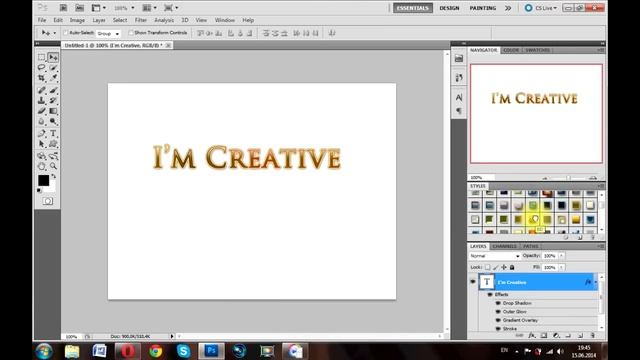
Task: Select the Custom Shape tool
Action: 53,144
